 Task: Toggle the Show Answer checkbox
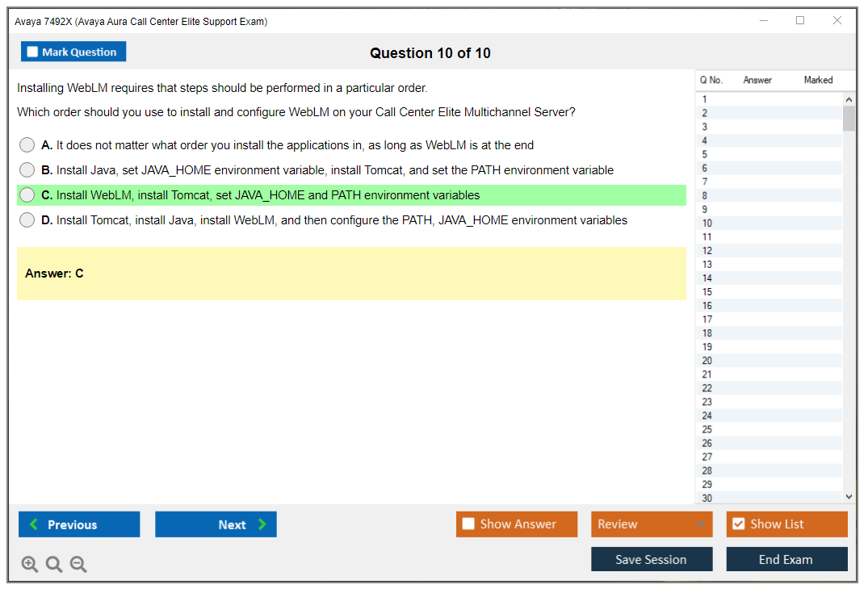(468, 524)
